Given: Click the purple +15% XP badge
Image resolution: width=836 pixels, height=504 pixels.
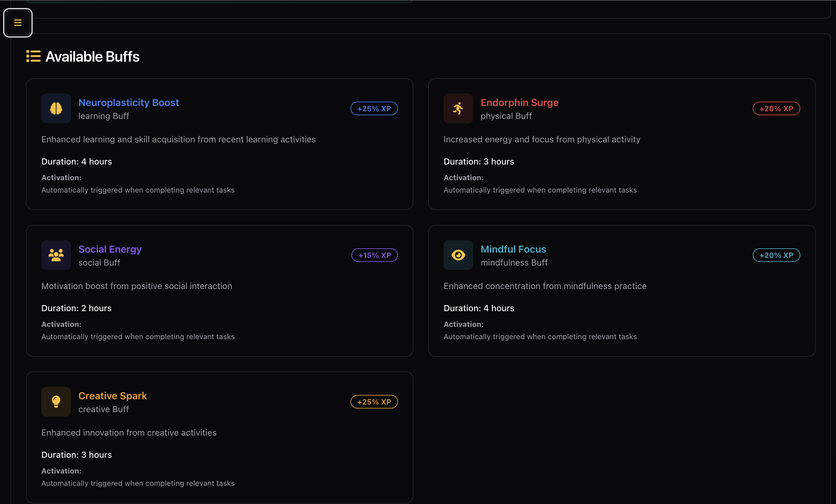Looking at the screenshot, I should pos(374,255).
